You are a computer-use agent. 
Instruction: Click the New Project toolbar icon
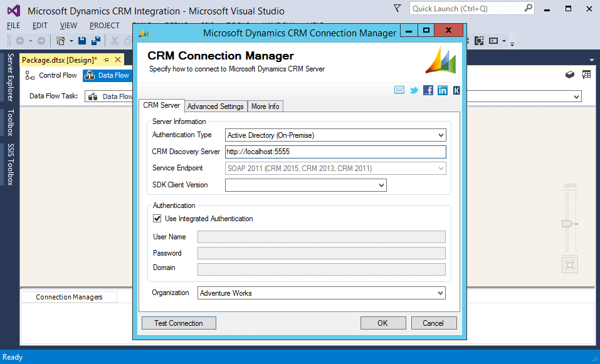tap(60, 41)
